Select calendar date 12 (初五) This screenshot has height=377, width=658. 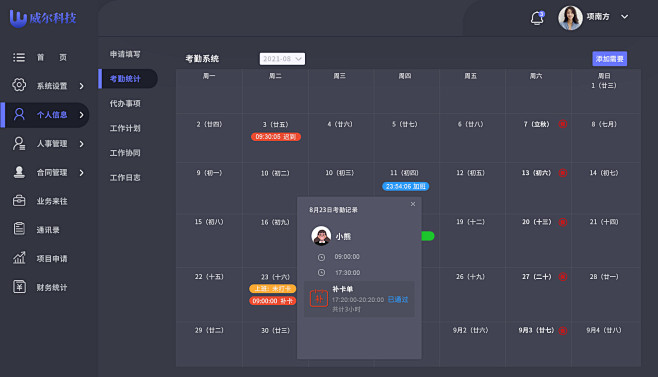point(470,173)
